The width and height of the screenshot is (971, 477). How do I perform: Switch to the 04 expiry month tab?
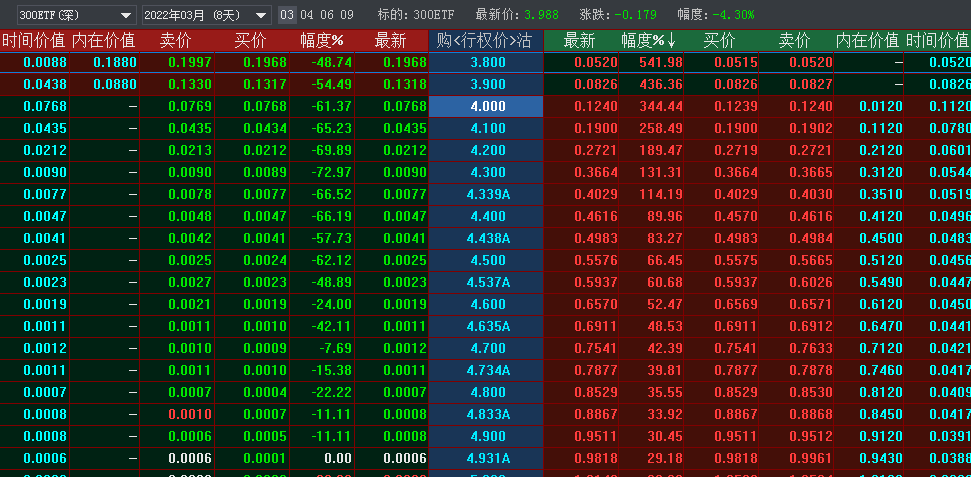click(x=307, y=15)
